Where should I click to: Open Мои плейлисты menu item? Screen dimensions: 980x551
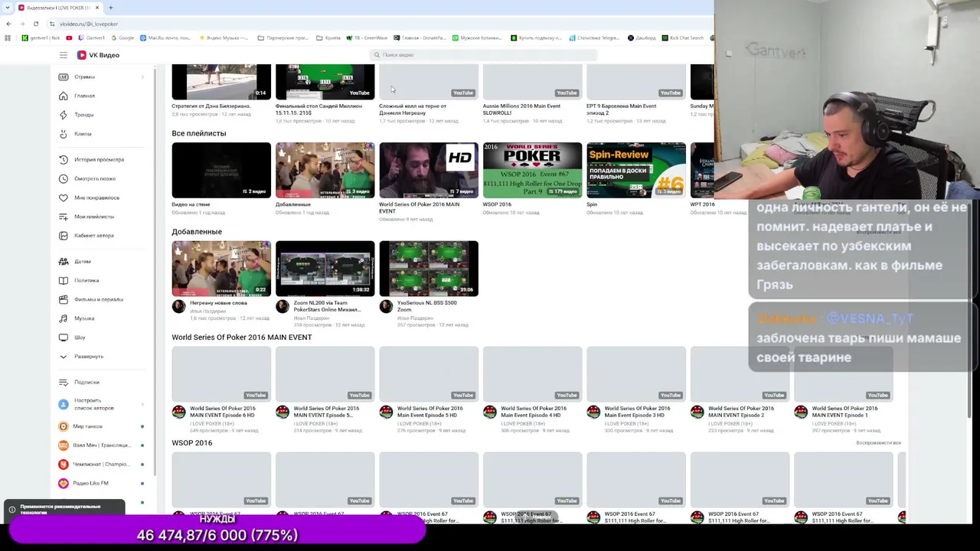pos(94,217)
